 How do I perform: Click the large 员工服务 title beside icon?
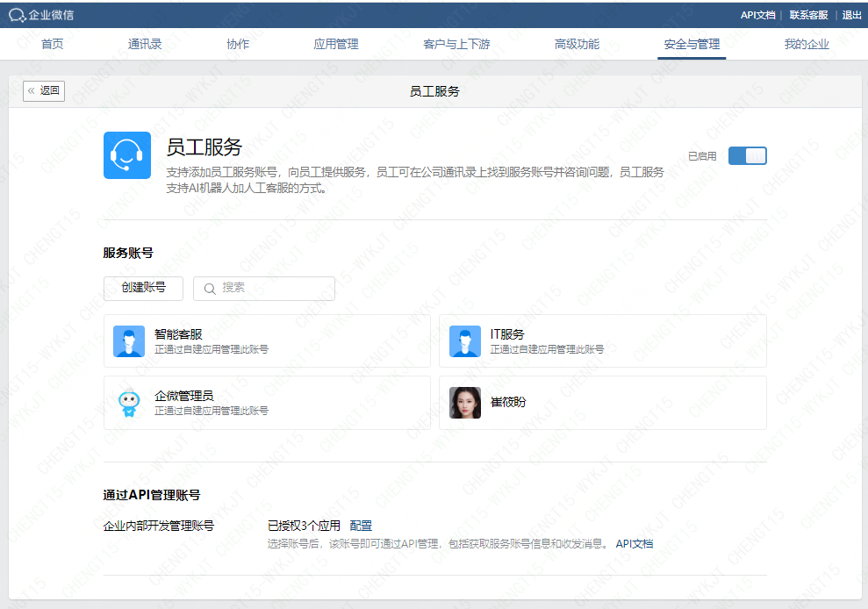click(x=204, y=147)
